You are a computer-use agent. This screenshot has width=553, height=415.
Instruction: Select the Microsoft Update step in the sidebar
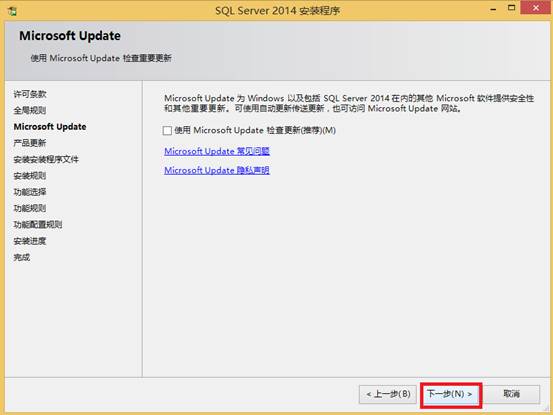coord(50,127)
